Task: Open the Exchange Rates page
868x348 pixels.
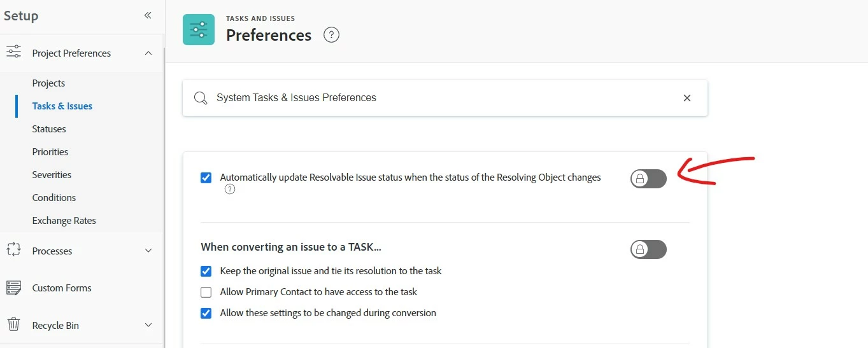Action: pyautogui.click(x=64, y=220)
